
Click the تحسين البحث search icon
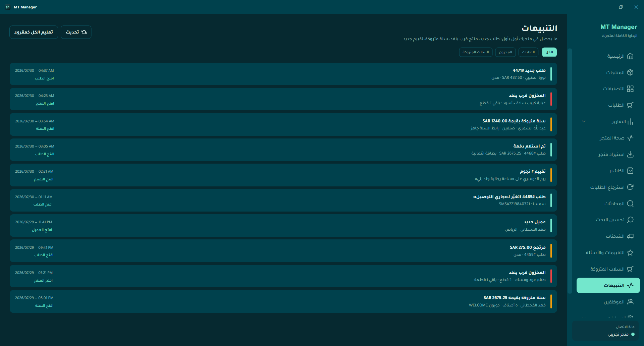click(630, 220)
